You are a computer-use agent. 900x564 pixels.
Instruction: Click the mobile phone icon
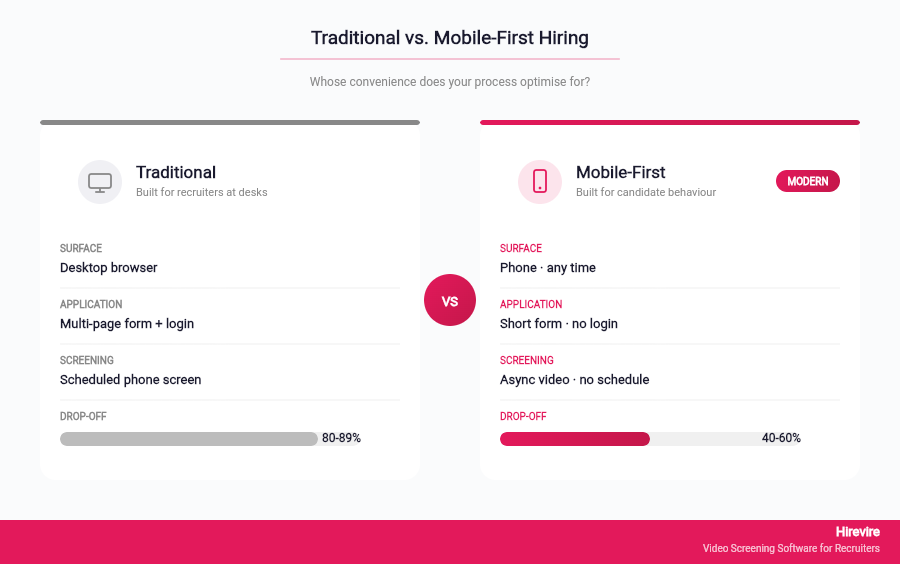coord(540,182)
